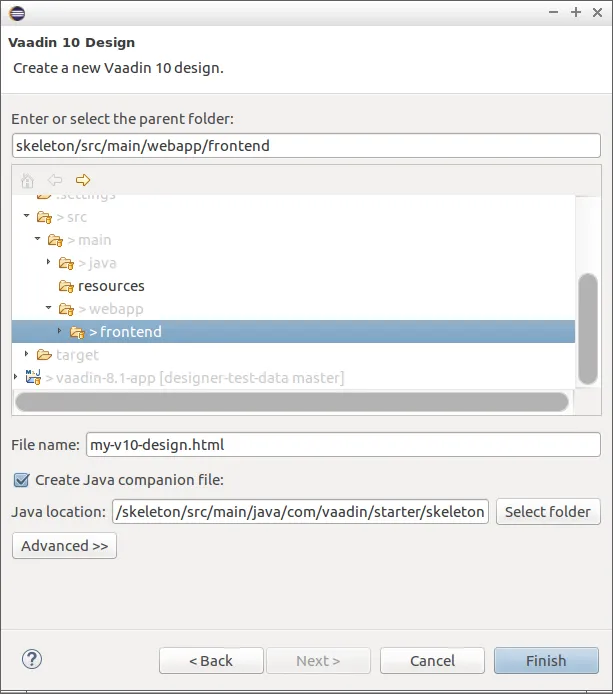Maximize the dialog window
Screen dimensions: 613x694
(x=576, y=12)
